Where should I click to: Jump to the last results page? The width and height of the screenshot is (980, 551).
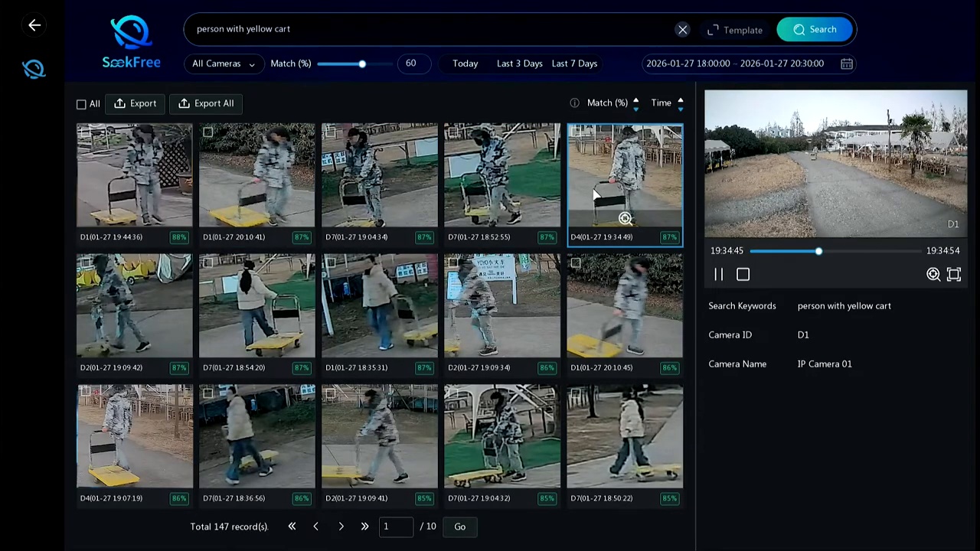pos(364,527)
